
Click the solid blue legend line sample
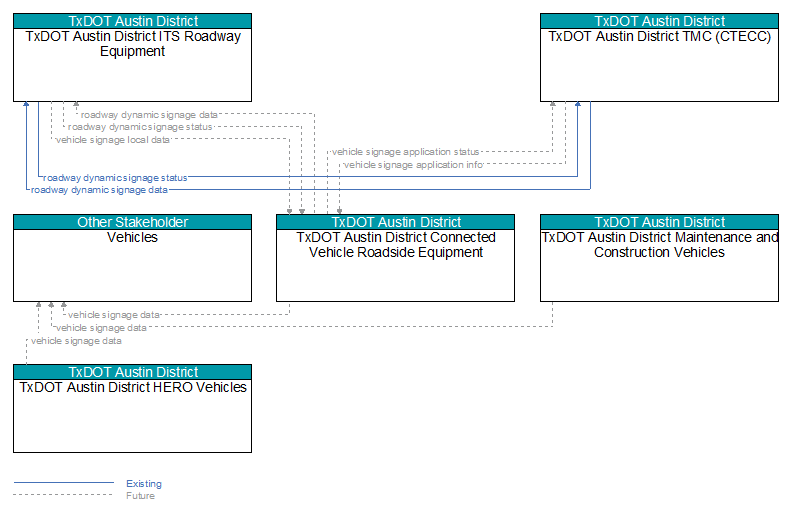(64, 483)
